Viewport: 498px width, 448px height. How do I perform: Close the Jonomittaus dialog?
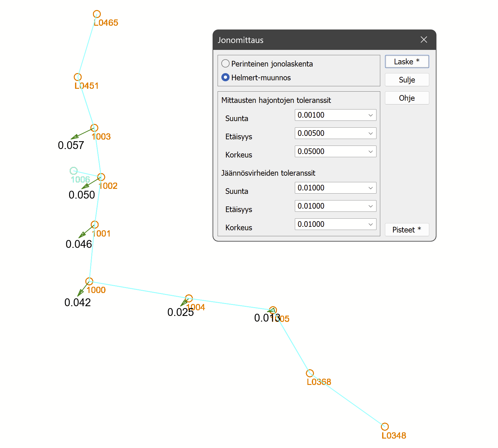pos(424,40)
